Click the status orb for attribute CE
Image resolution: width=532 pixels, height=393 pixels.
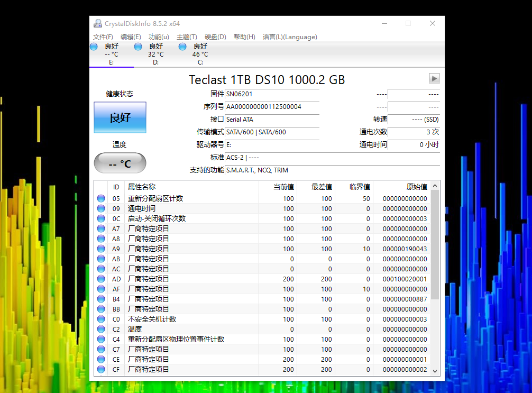pyautogui.click(x=101, y=359)
